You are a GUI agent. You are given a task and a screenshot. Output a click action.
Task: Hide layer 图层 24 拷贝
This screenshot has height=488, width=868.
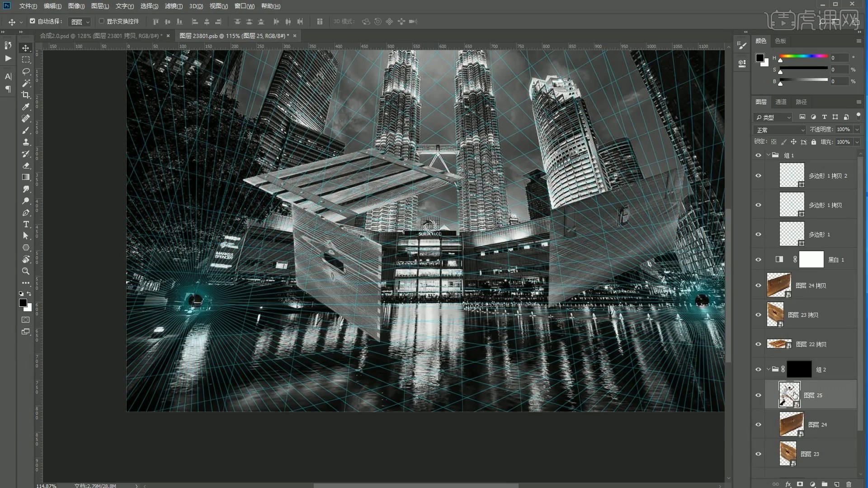point(758,285)
